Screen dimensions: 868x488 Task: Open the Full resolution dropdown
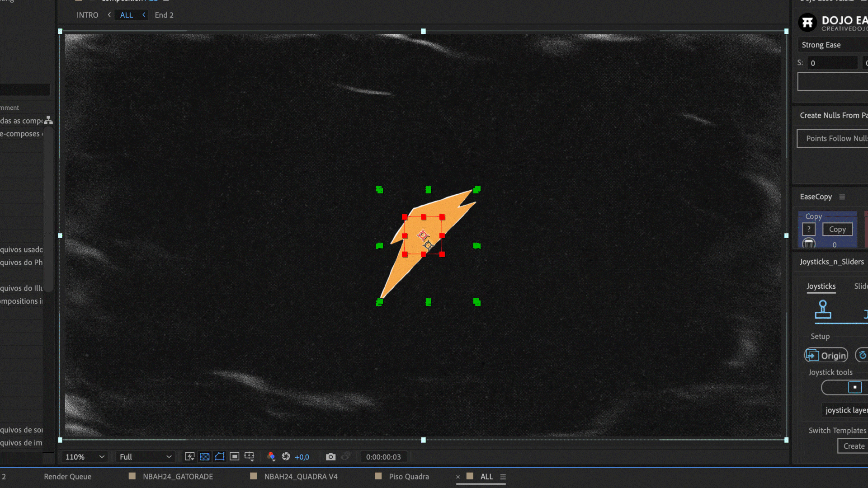(x=145, y=457)
